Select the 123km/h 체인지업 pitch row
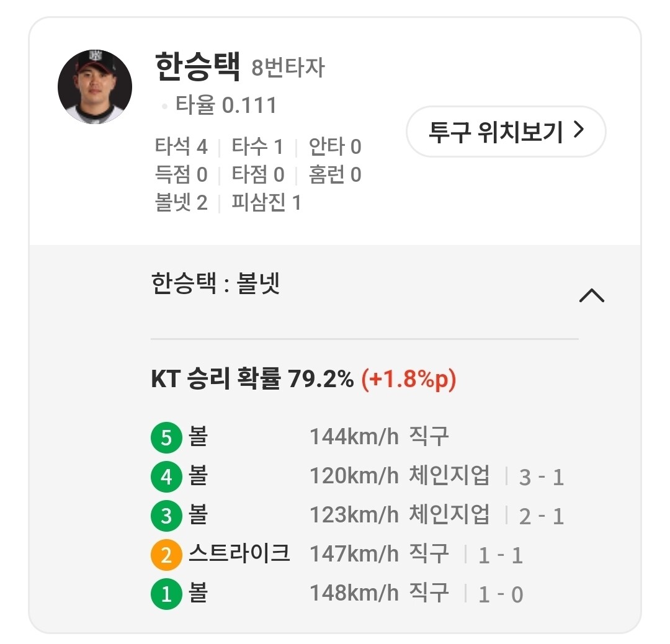Viewport: 670px width, 644px height. [x=399, y=516]
